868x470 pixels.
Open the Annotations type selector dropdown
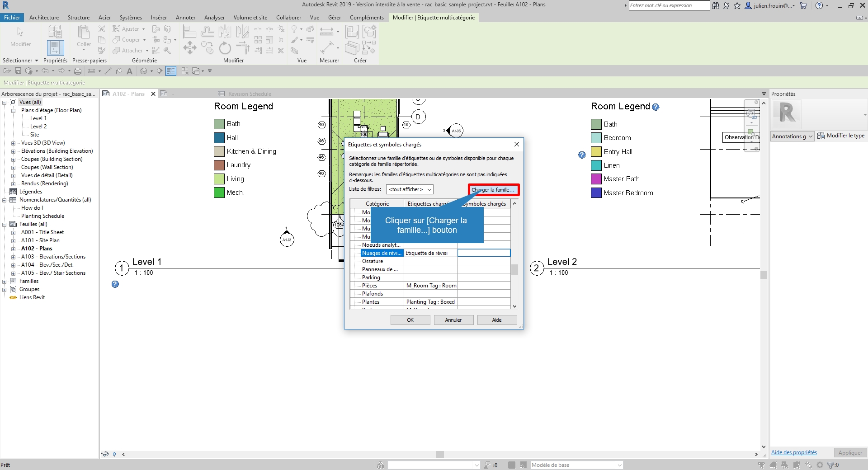click(x=792, y=136)
